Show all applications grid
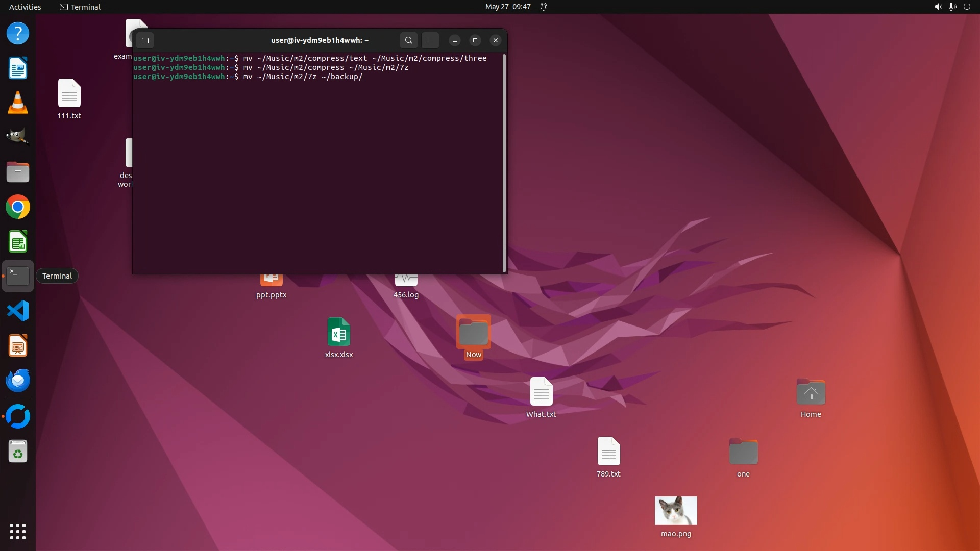 pos(18,532)
